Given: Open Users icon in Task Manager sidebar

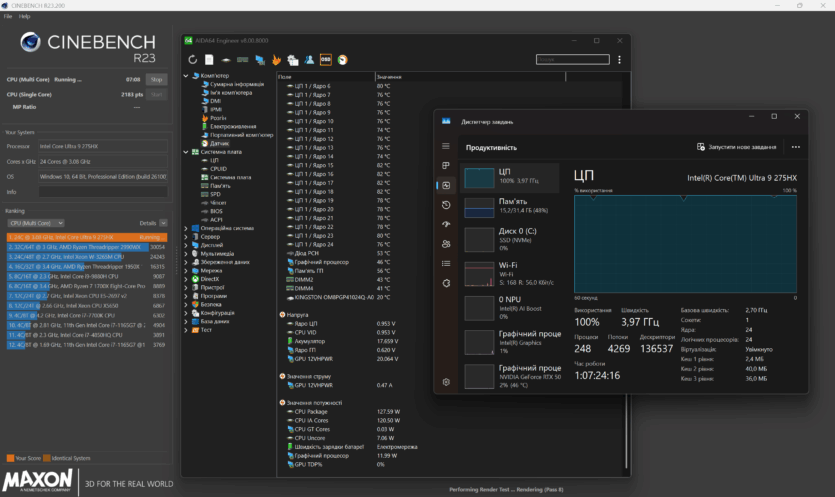Looking at the screenshot, I should coord(446,243).
